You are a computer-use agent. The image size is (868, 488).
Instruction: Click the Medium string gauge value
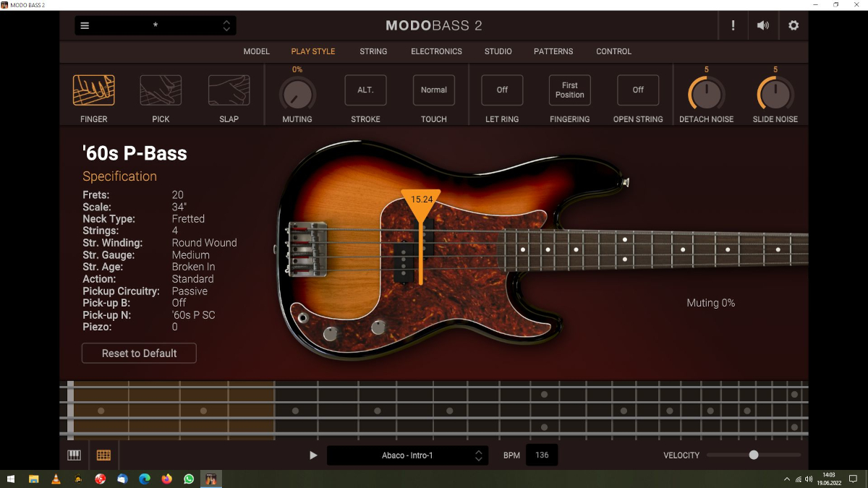coord(191,255)
